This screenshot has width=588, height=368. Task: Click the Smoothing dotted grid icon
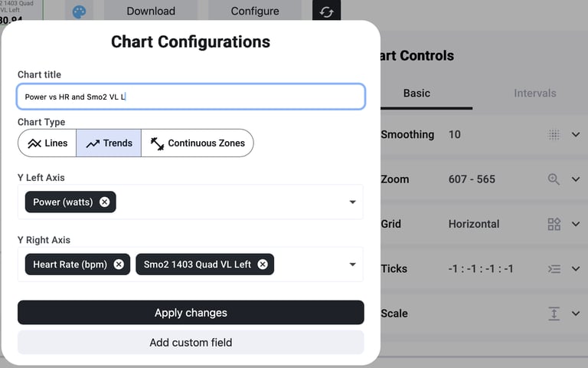pyautogui.click(x=554, y=135)
